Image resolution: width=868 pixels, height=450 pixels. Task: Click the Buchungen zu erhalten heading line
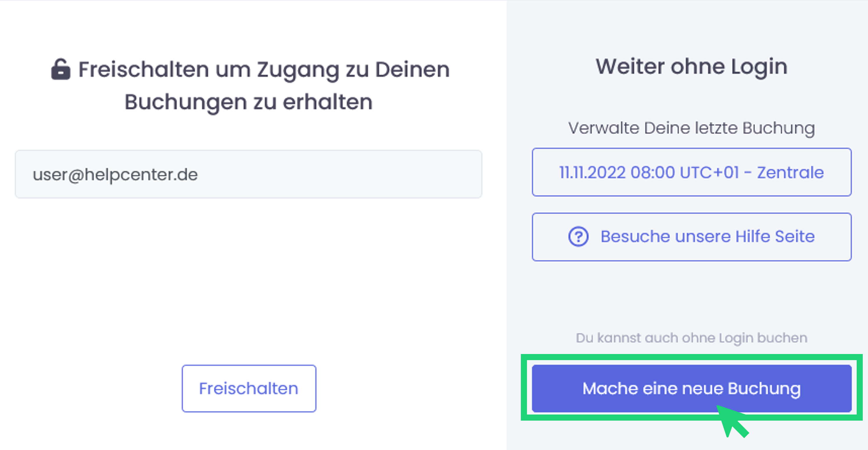coord(248,102)
